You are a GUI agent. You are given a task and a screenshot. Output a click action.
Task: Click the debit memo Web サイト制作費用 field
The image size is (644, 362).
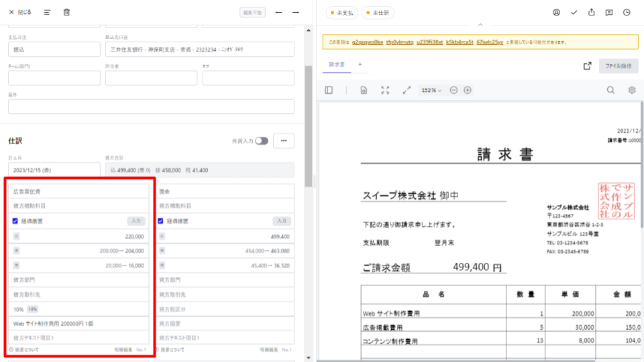(x=78, y=324)
